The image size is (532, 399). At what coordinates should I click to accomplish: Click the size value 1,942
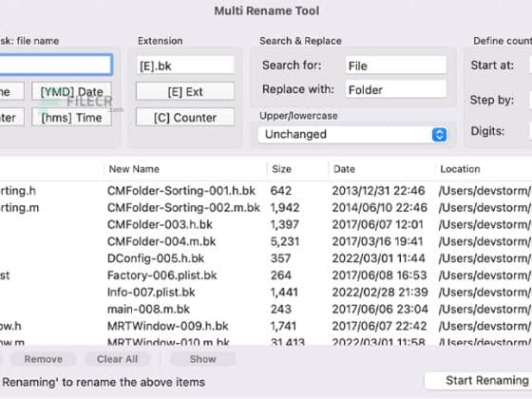tap(285, 208)
